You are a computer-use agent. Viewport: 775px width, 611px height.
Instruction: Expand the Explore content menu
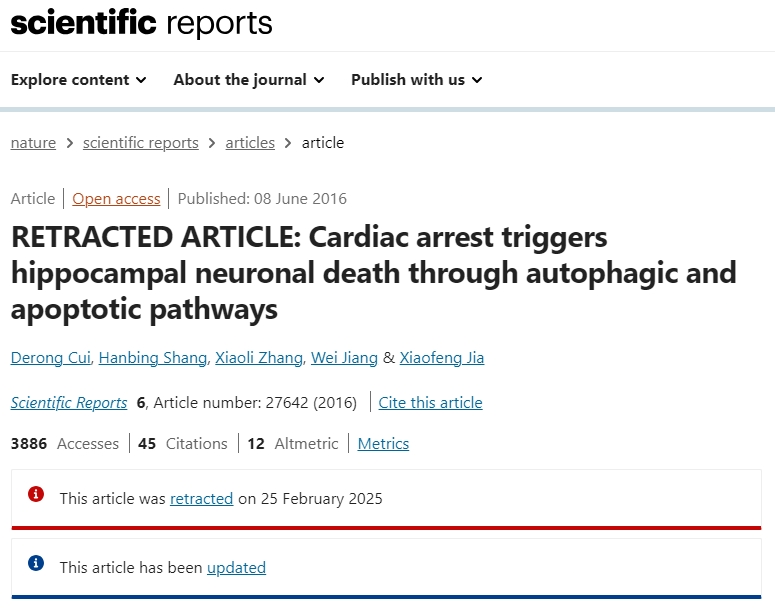tap(79, 80)
